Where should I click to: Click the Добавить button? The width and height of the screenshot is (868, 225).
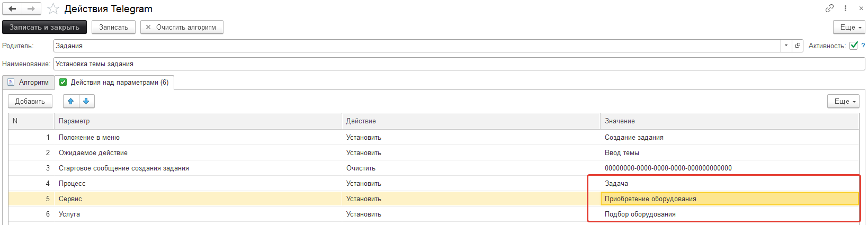pos(30,101)
